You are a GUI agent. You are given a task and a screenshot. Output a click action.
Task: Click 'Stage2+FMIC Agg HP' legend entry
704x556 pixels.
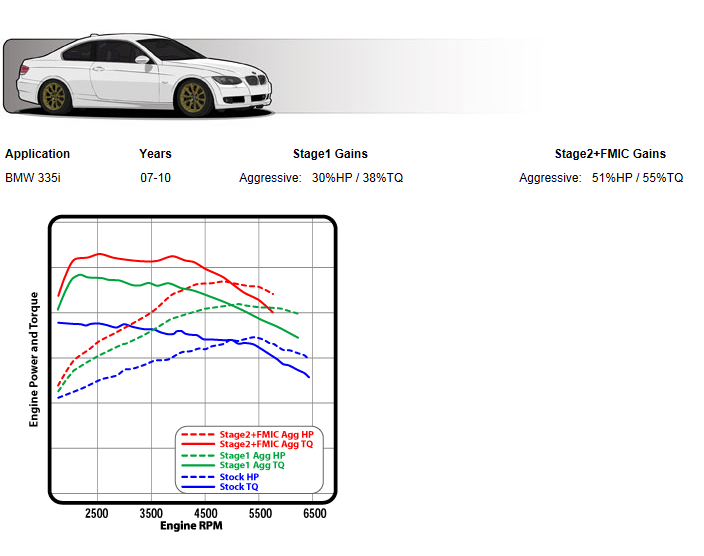[x=266, y=434]
